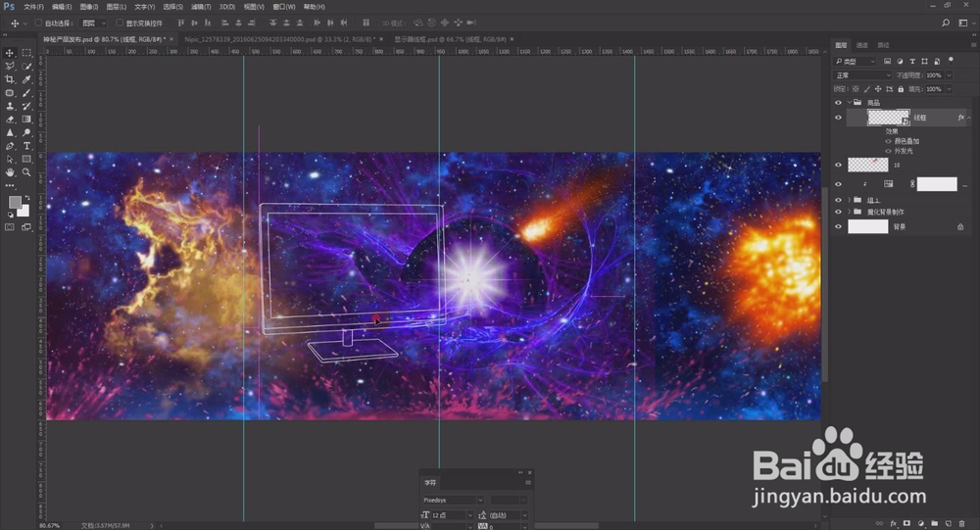The width and height of the screenshot is (980, 530).
Task: Switch to the 显示器线框.psd document tab
Action: click(450, 39)
